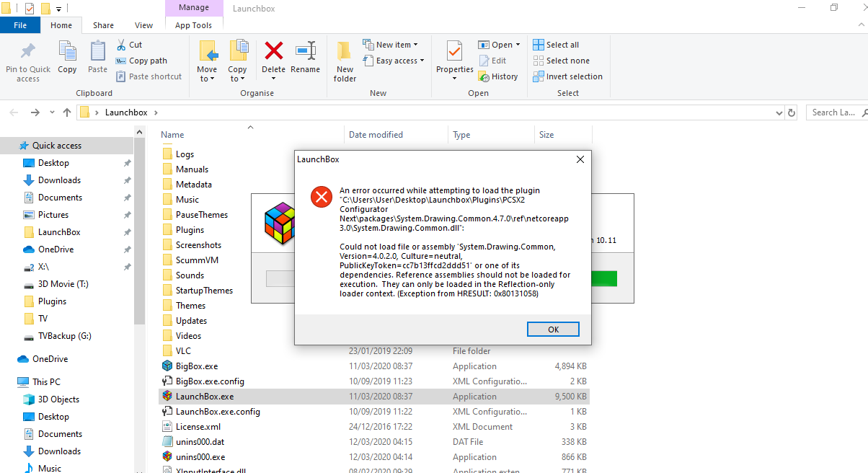Select Pictures in navigation pane

(53, 215)
